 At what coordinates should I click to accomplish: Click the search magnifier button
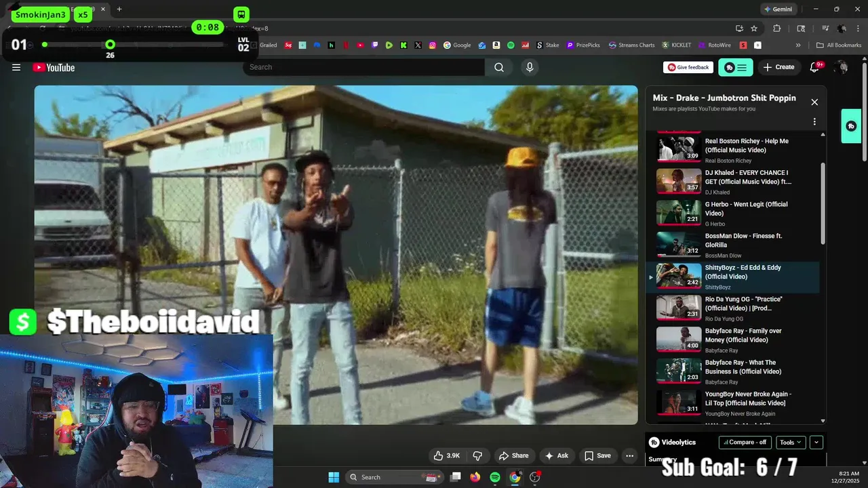pos(499,67)
